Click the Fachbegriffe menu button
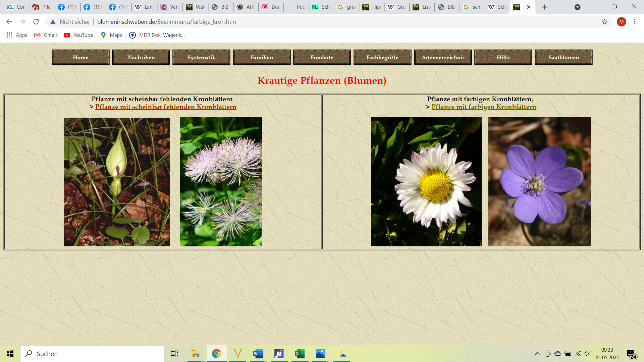 click(382, 57)
